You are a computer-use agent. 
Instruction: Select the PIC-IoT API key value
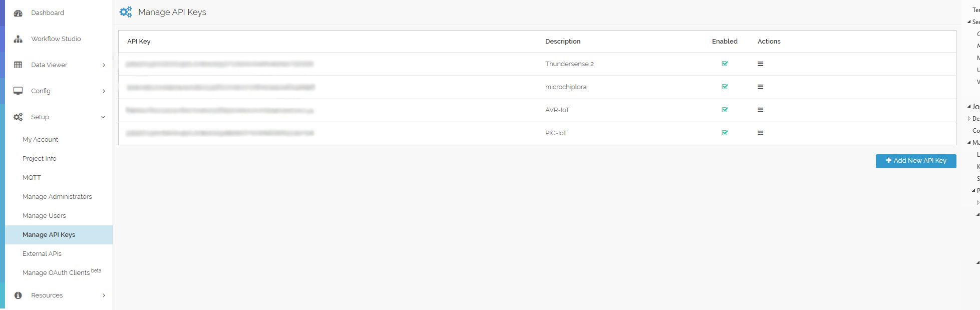(x=220, y=133)
